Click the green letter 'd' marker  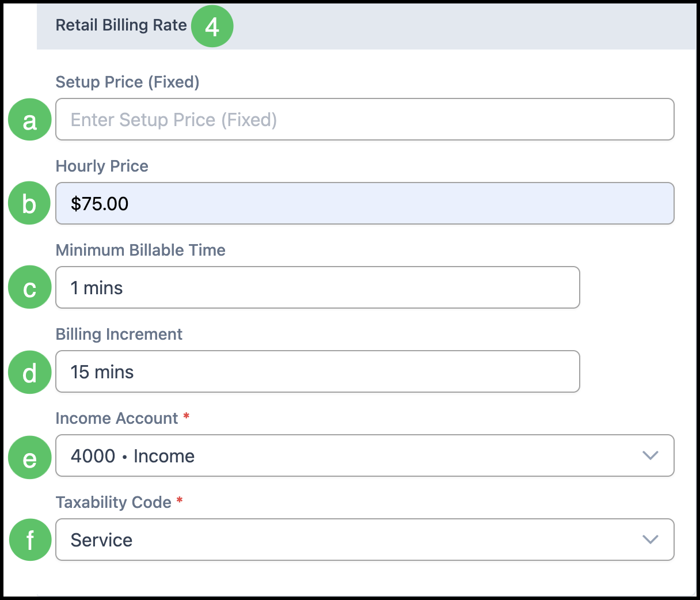point(30,372)
